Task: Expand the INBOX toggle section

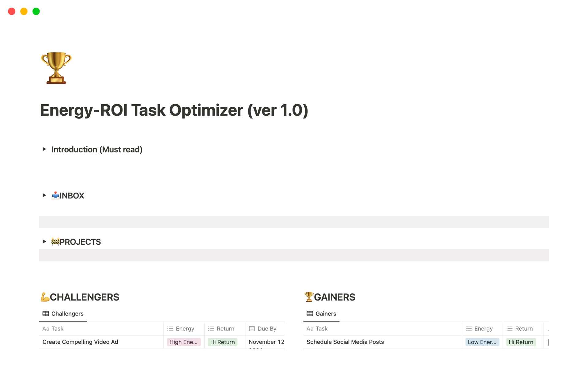Action: [x=44, y=195]
